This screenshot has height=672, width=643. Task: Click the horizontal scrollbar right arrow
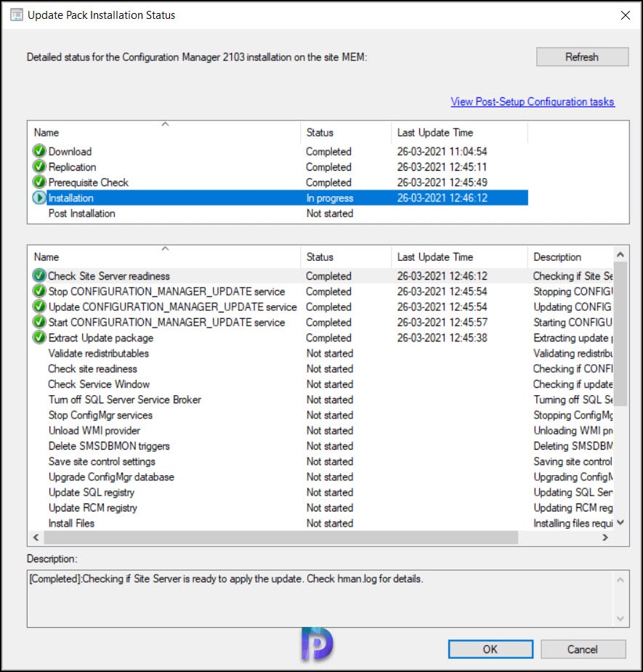click(x=605, y=538)
